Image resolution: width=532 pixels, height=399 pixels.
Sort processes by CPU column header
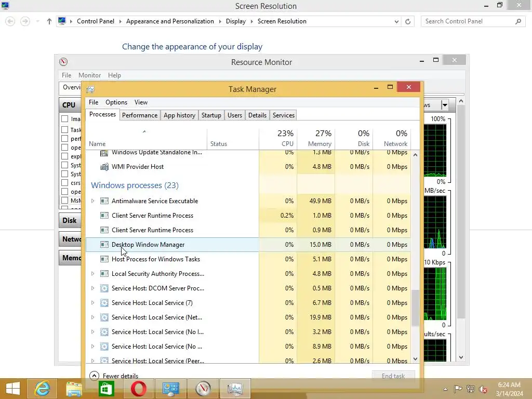[x=278, y=138]
